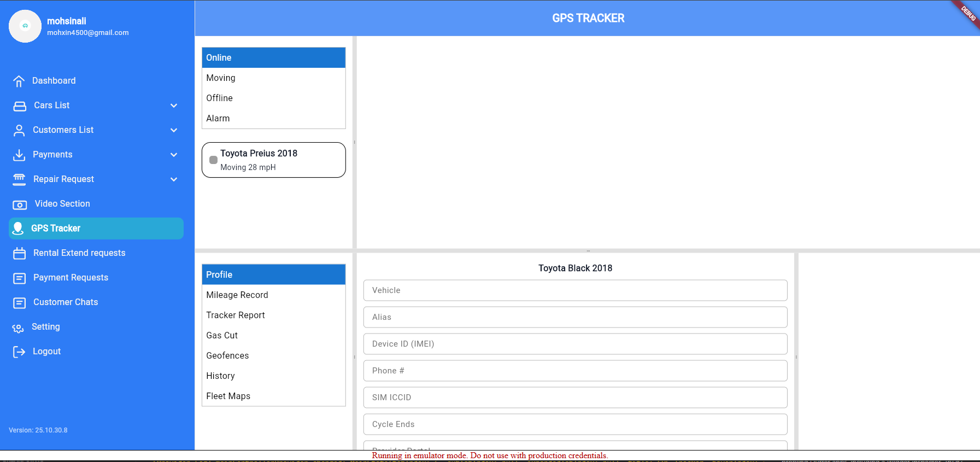This screenshot has height=462, width=980.
Task: Click the Payments download icon
Action: point(19,155)
